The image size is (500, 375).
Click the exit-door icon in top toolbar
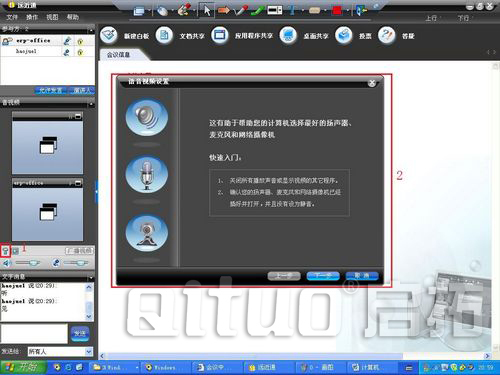pos(361,11)
